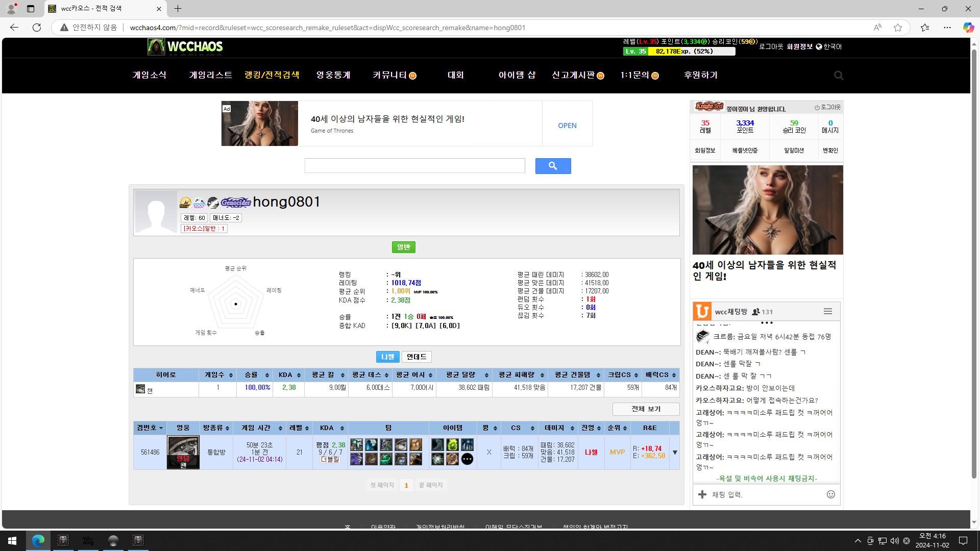Open the Windows notification center

963,541
